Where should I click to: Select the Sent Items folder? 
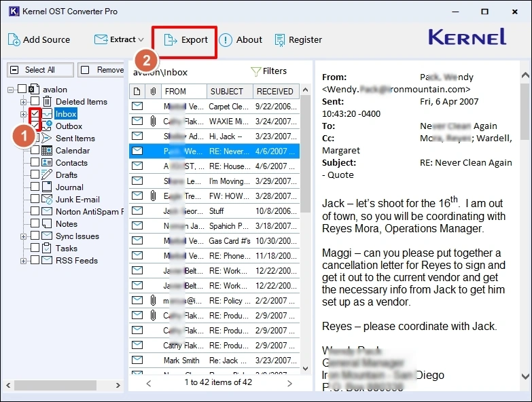(x=75, y=139)
